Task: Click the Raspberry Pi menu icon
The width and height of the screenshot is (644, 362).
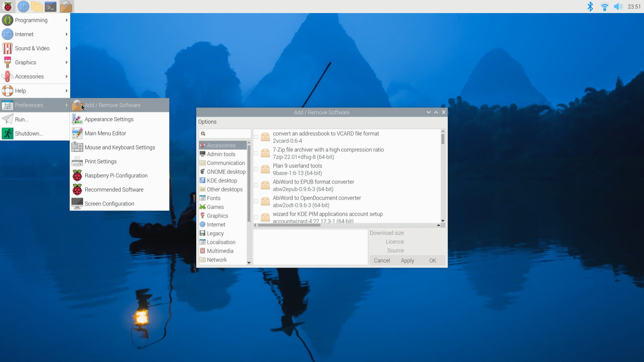Action: 7,6
